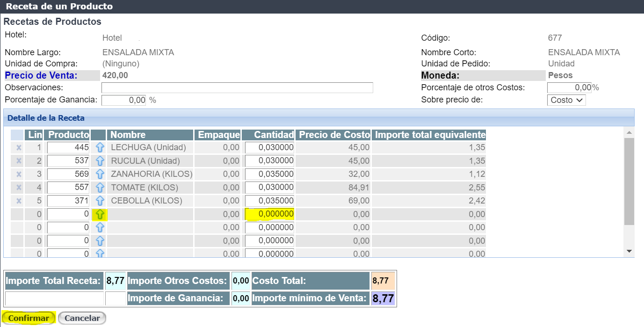Click Importe de Ganancia value 0,00
Screen dimensions: 644x327
241,298
